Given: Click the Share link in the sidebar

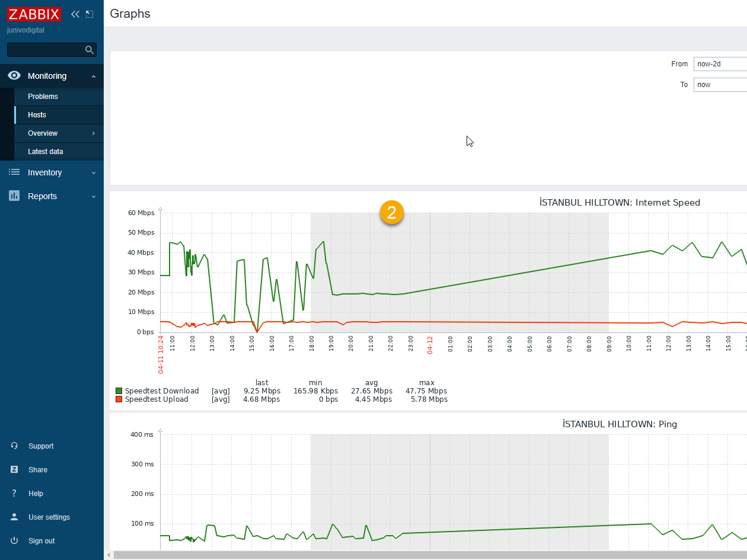Looking at the screenshot, I should coord(37,470).
